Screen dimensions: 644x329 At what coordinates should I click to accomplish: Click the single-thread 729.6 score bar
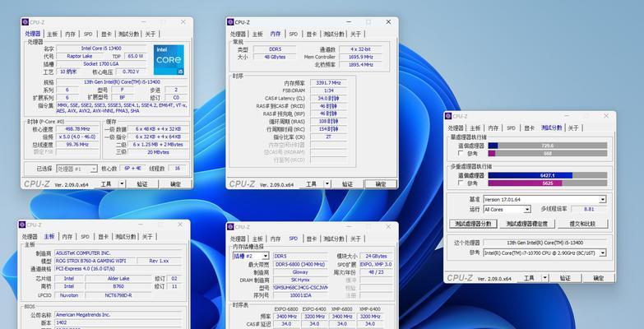pyautogui.click(x=548, y=146)
